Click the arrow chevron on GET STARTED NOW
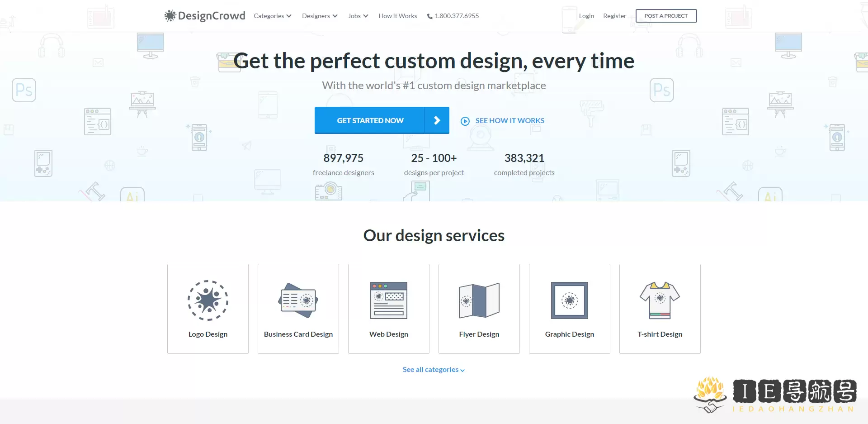 (x=437, y=120)
